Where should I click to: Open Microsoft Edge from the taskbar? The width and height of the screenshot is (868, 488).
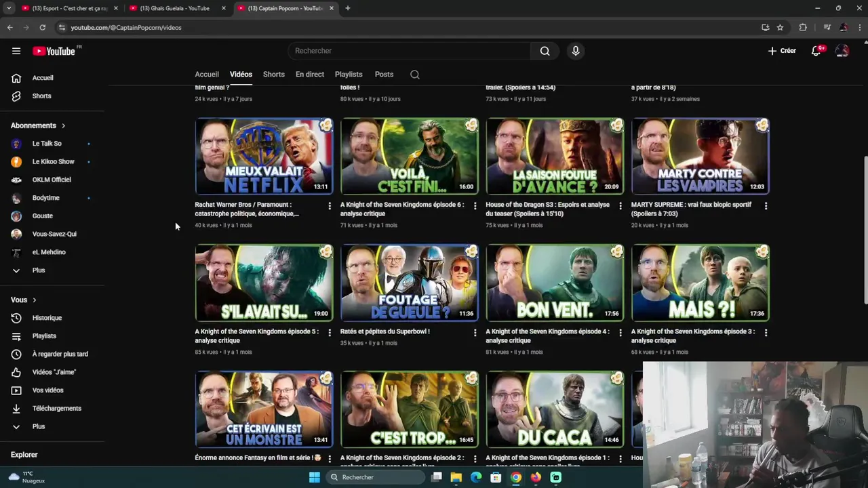476,477
